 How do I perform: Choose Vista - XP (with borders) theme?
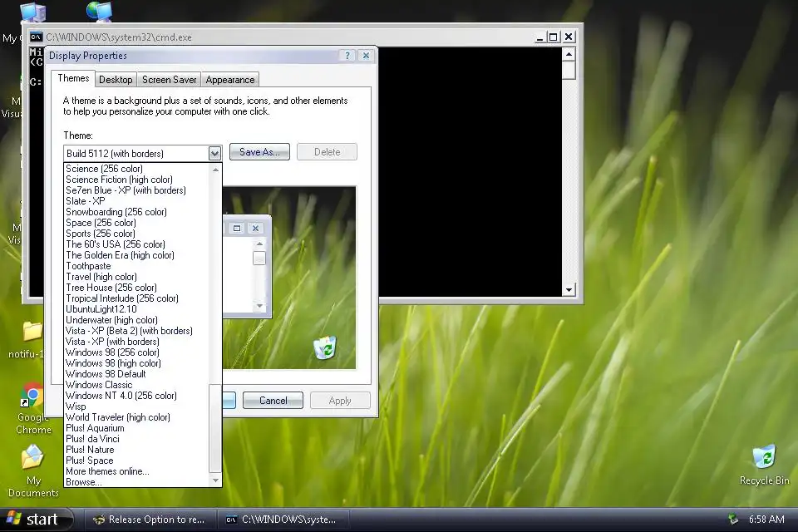pos(136,342)
